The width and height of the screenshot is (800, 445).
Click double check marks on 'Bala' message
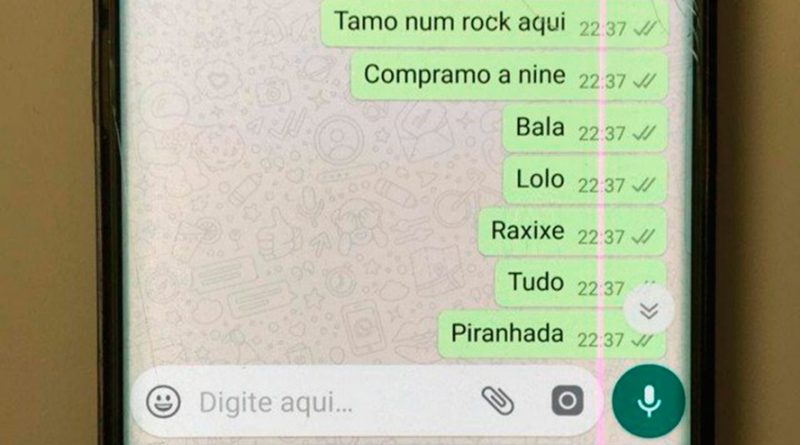[x=644, y=133]
